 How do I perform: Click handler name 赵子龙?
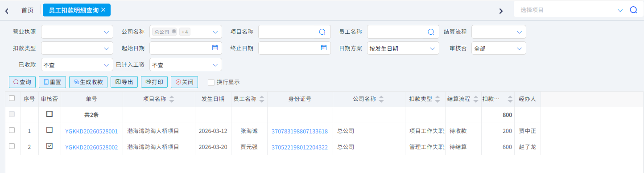(528, 147)
